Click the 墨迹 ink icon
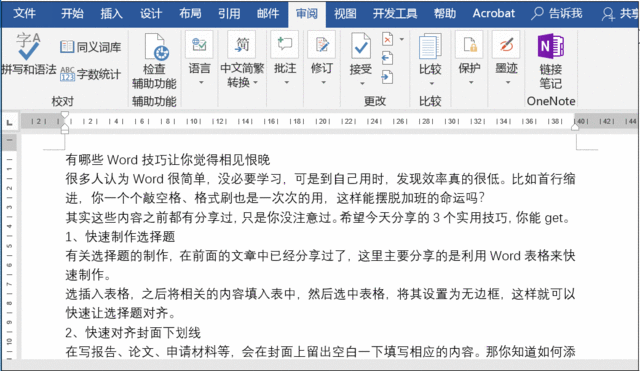Image resolution: width=640 pixels, height=371 pixels. (507, 44)
